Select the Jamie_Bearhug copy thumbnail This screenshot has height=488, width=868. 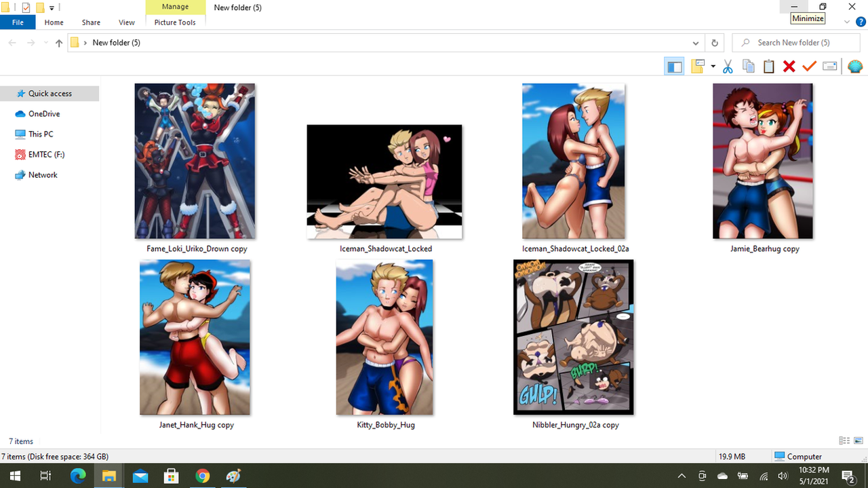coord(763,161)
